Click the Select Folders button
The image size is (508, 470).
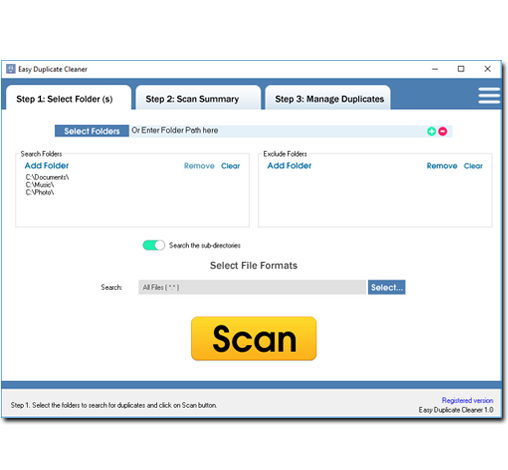coord(92,131)
